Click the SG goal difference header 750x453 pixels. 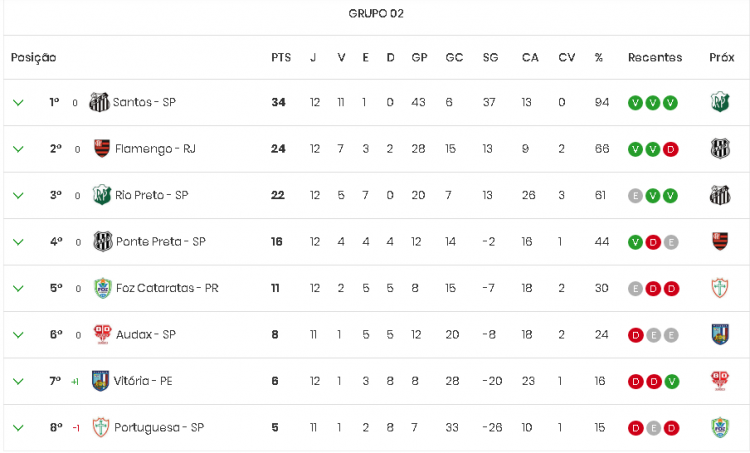point(490,57)
